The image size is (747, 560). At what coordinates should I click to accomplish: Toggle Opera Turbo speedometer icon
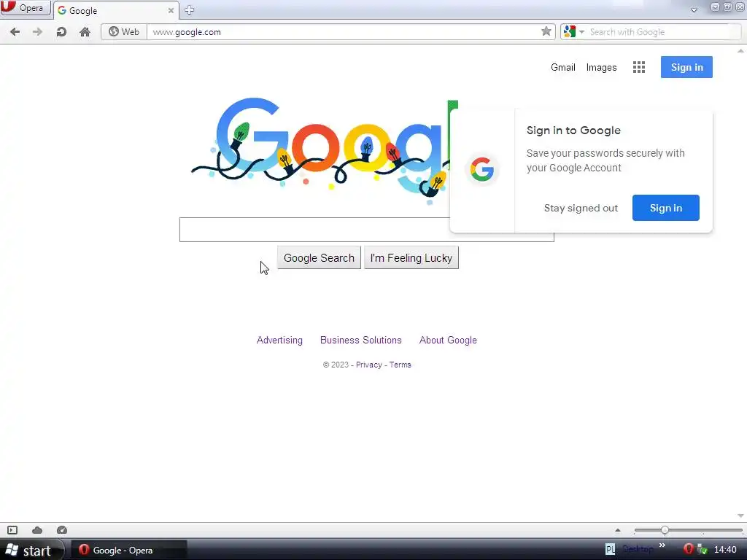[x=62, y=530]
